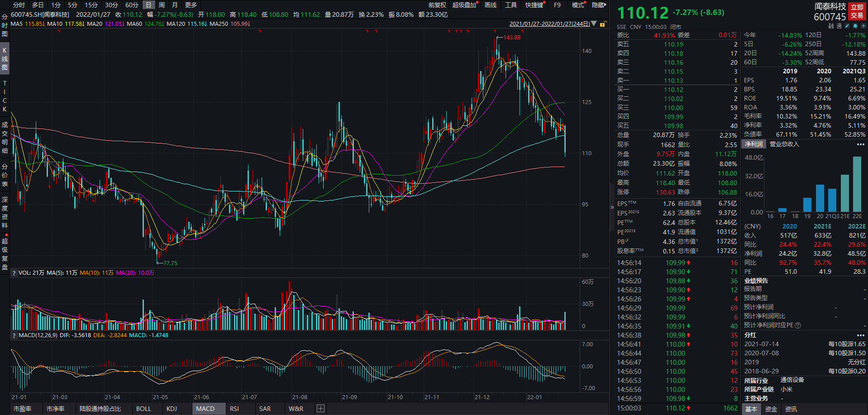Select the 周 weekly period
The image size is (868, 415).
pos(162,5)
